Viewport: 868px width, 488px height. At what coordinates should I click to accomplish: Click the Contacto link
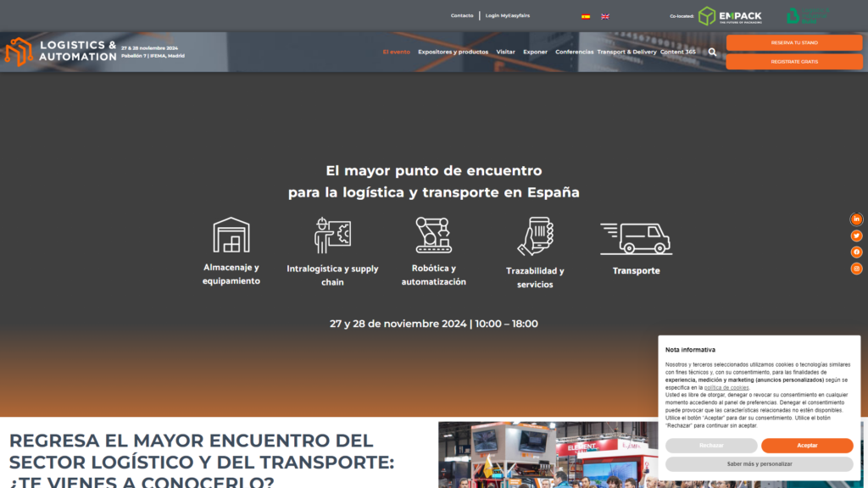click(x=462, y=15)
